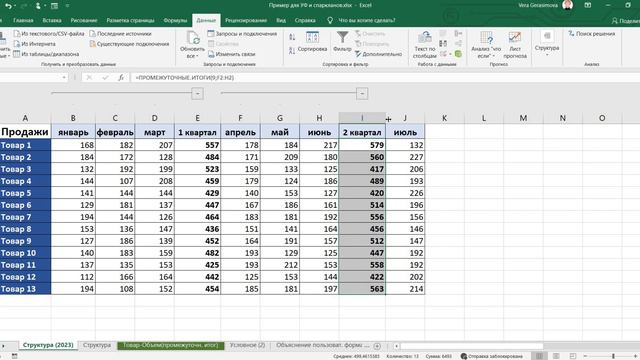
Task: Click the Undo arrow in title bar
Action: point(8,6)
